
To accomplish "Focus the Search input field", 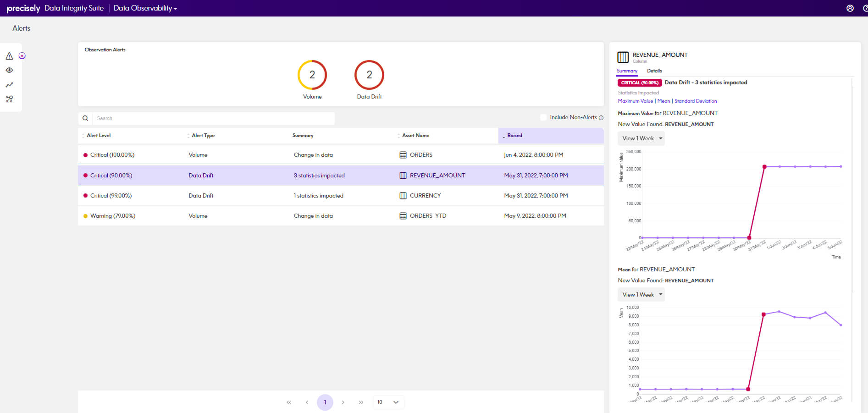I will point(214,118).
